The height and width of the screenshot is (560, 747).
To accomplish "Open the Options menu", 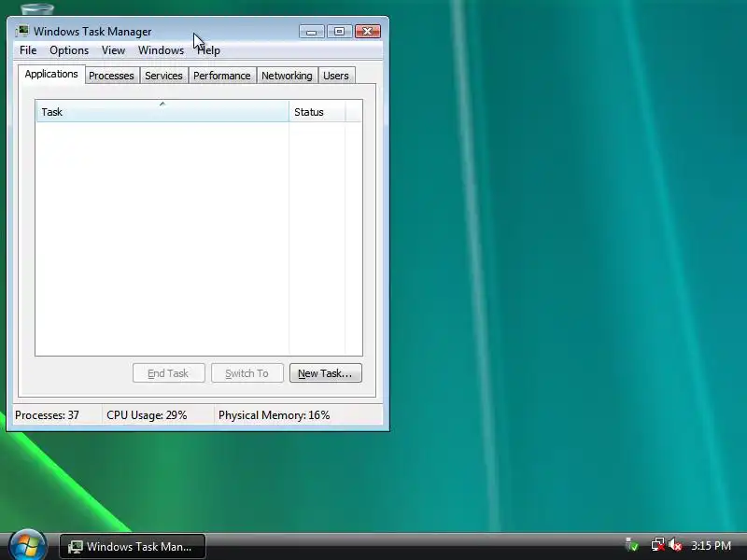I will pos(69,50).
